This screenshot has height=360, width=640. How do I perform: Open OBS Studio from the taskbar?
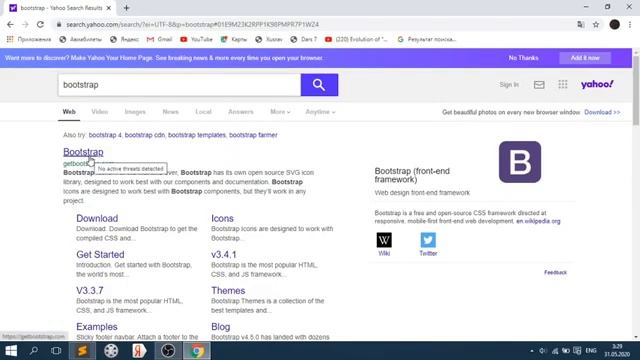tap(168, 351)
